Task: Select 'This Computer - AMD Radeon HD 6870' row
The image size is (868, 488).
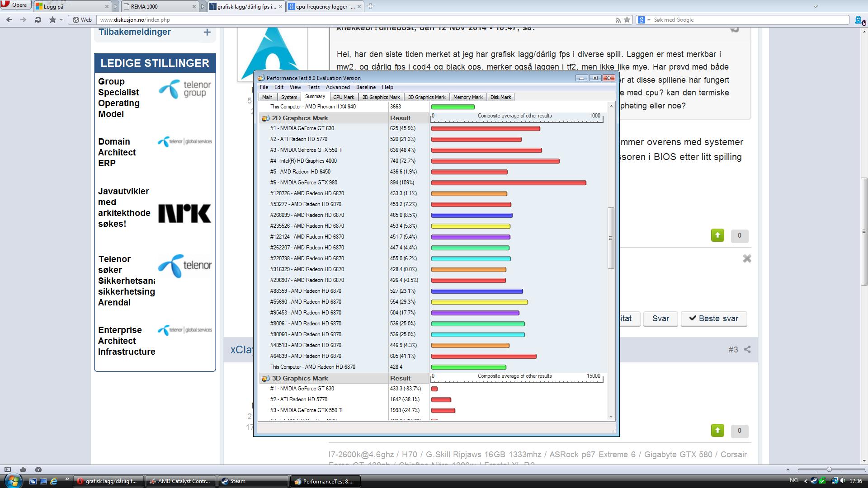Action: (434, 367)
